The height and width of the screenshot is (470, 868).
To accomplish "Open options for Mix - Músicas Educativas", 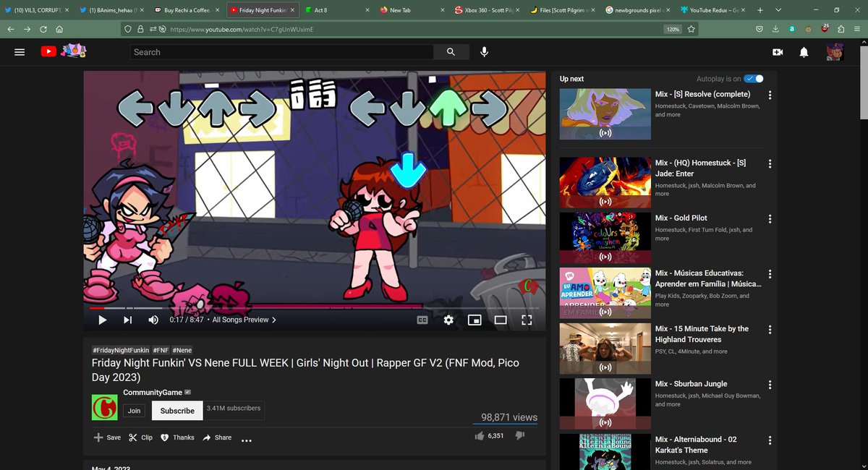I will click(x=770, y=274).
